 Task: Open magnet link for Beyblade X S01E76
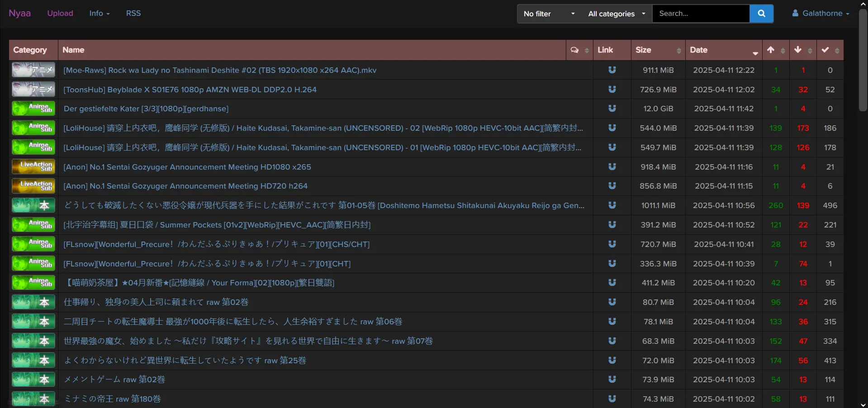pyautogui.click(x=612, y=90)
